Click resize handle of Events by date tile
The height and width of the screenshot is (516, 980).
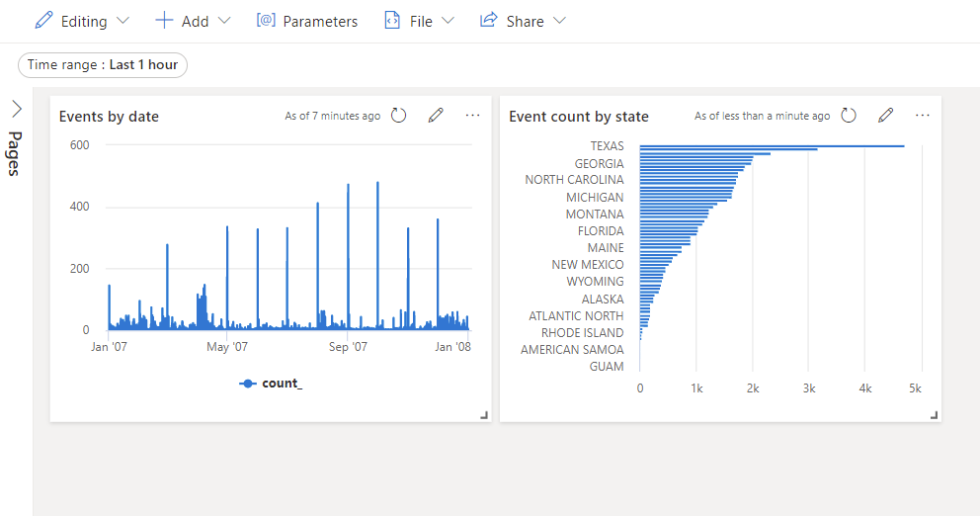coord(484,414)
